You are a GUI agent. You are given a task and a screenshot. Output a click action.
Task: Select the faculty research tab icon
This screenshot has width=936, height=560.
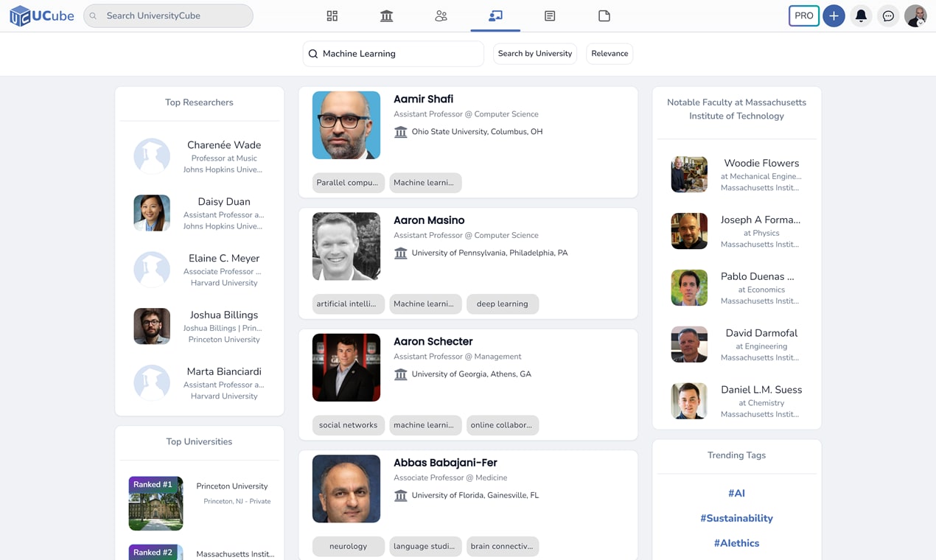495,15
